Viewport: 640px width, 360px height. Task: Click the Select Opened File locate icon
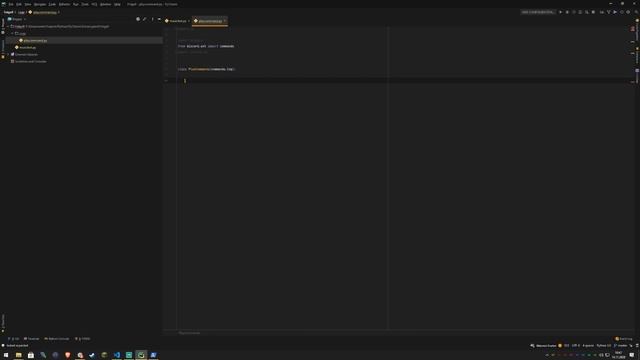(138, 19)
